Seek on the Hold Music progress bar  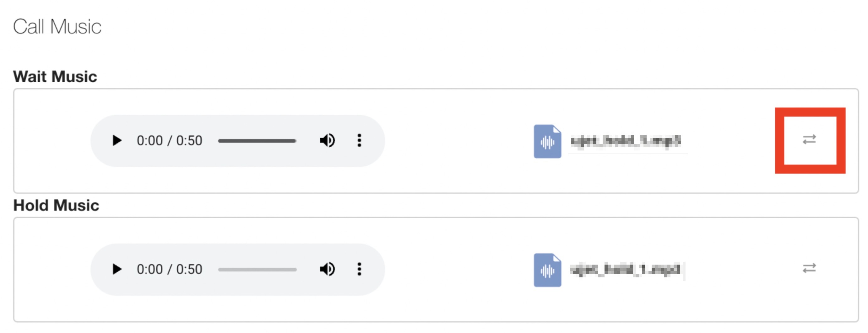(257, 270)
